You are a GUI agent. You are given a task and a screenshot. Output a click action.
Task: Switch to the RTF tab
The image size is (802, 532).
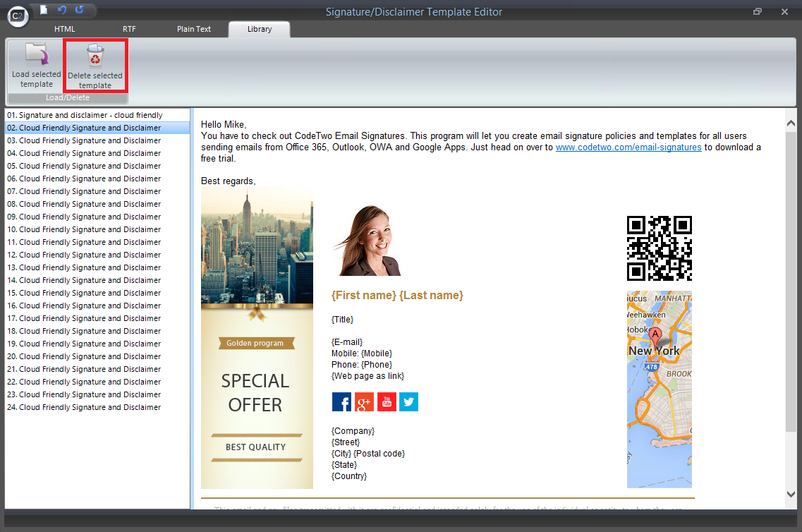coord(129,29)
